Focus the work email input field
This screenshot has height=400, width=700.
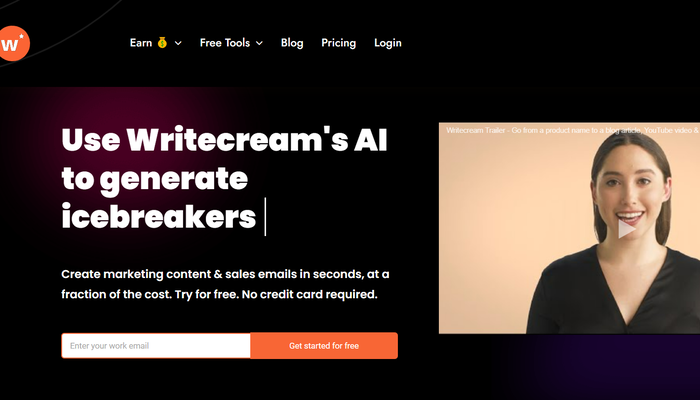pyautogui.click(x=156, y=346)
